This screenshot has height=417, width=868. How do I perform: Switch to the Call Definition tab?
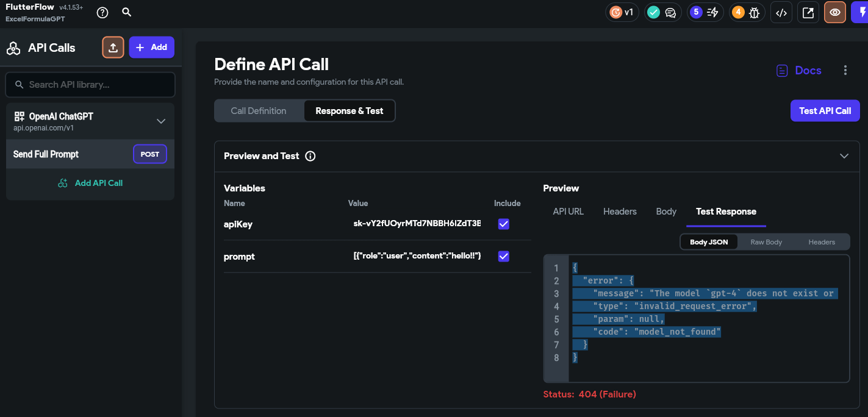[259, 111]
